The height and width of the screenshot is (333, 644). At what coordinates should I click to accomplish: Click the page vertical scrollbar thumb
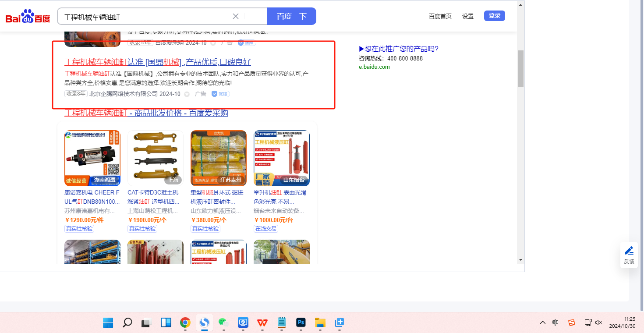520,68
